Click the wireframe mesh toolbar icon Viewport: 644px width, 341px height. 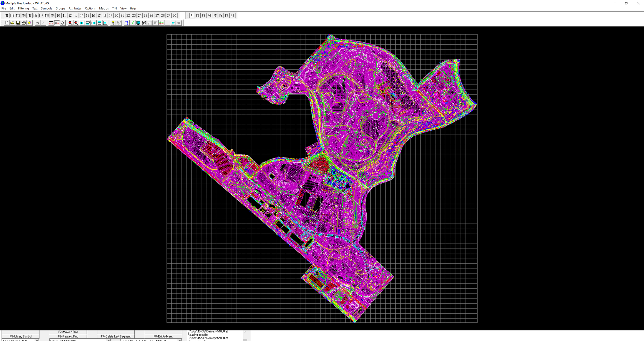[x=144, y=23]
